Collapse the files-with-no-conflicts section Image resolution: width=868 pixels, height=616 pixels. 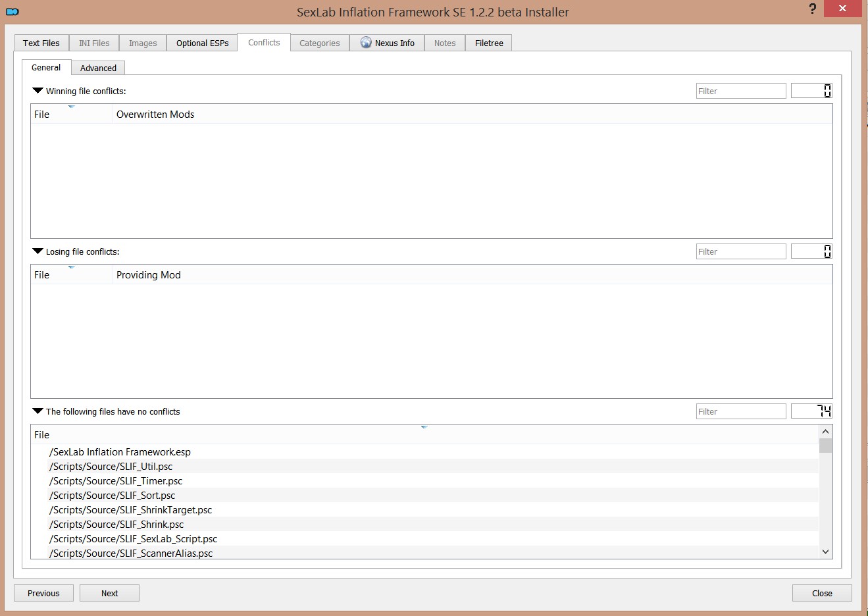(x=38, y=411)
